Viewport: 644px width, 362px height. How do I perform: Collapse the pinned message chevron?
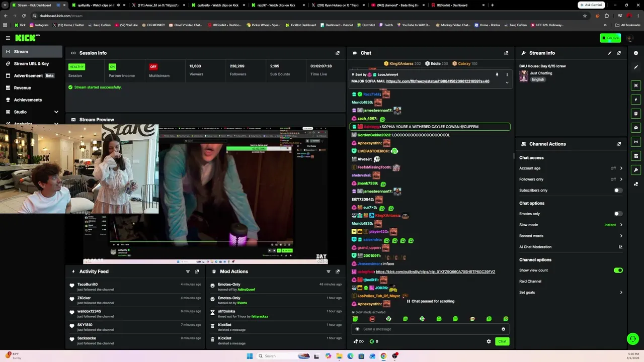pos(507,82)
